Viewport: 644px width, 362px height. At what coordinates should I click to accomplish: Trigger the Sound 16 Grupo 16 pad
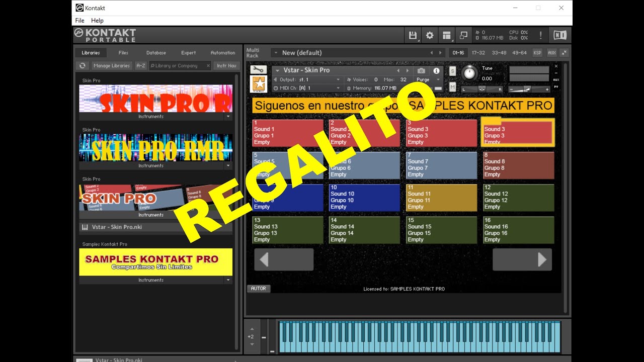tap(518, 230)
